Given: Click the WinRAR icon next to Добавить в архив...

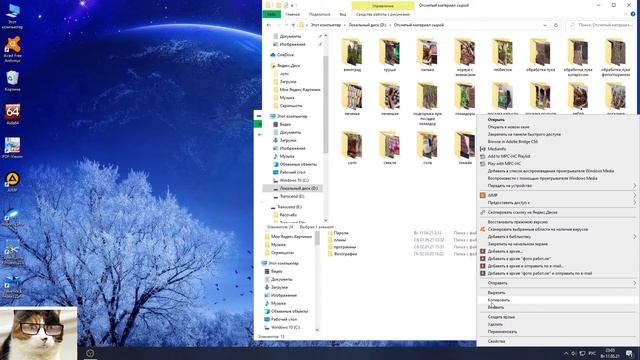Looking at the screenshot, I should click(x=482, y=251).
